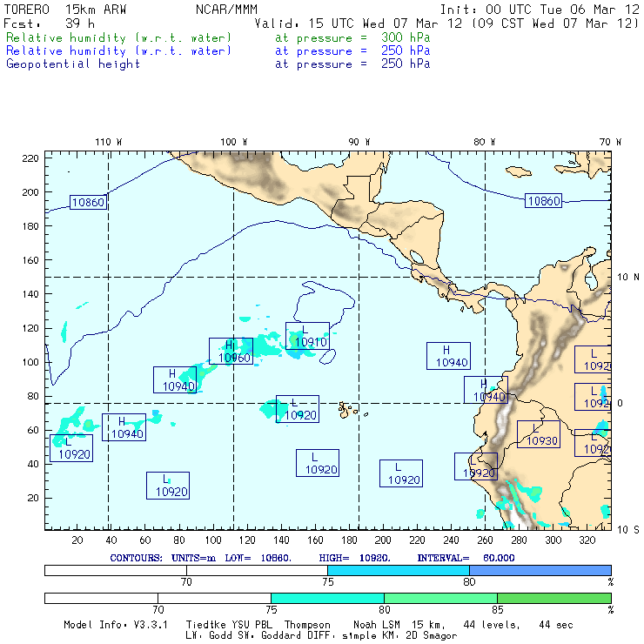Click the 'Thompson' microphysics text
This screenshot has width=644, height=644.
point(307,625)
